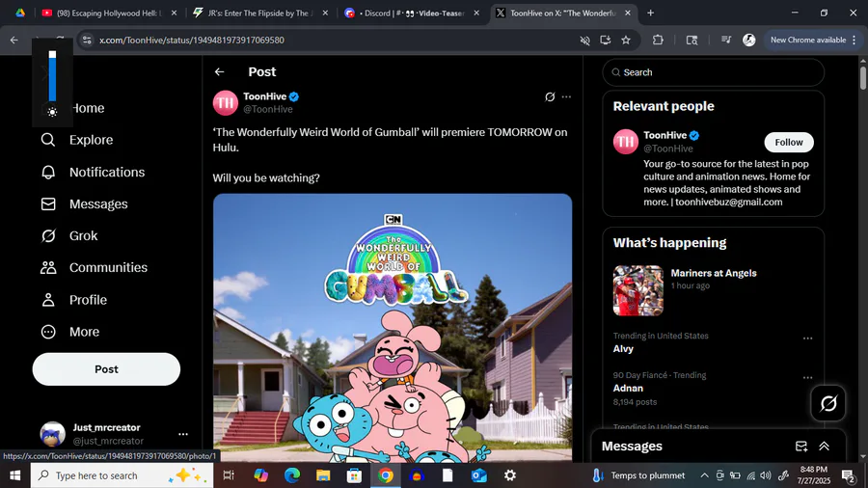The width and height of the screenshot is (868, 488).
Task: Open a new browser tab
Action: click(650, 13)
